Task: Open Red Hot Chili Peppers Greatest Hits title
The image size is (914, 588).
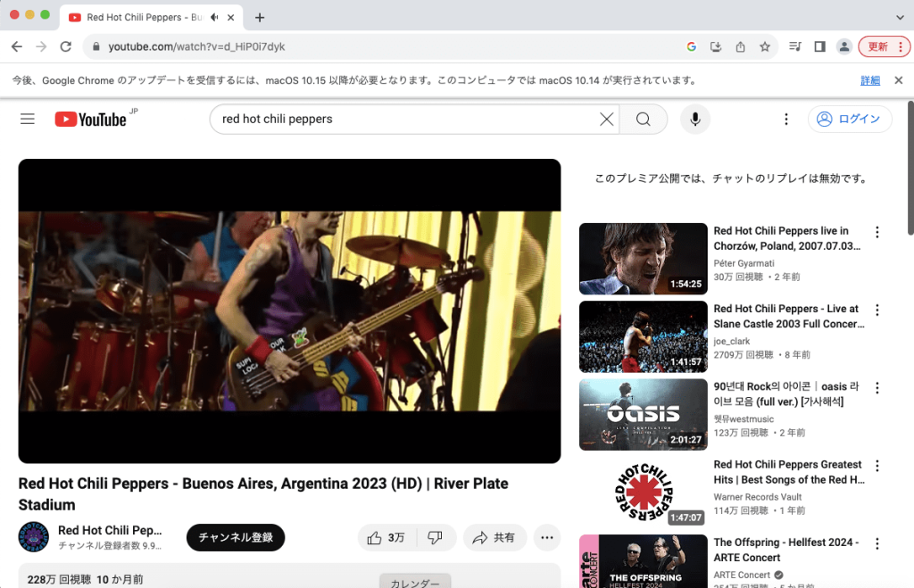Action: pos(789,472)
